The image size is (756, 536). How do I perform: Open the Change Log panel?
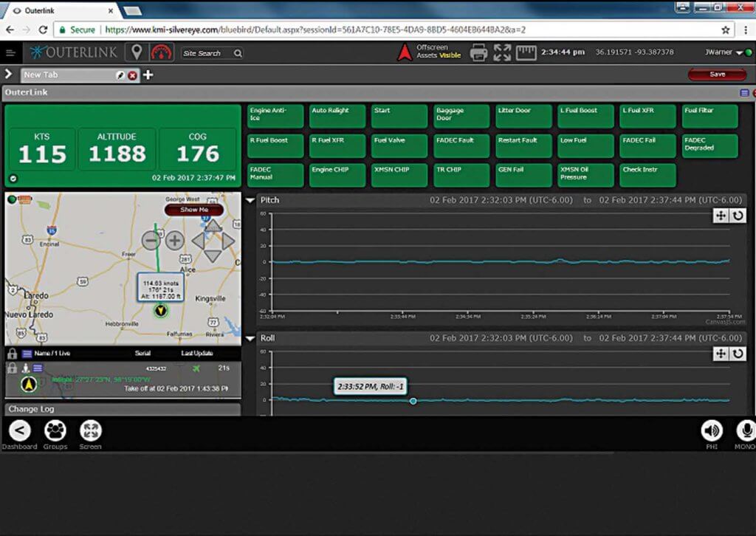coord(123,409)
